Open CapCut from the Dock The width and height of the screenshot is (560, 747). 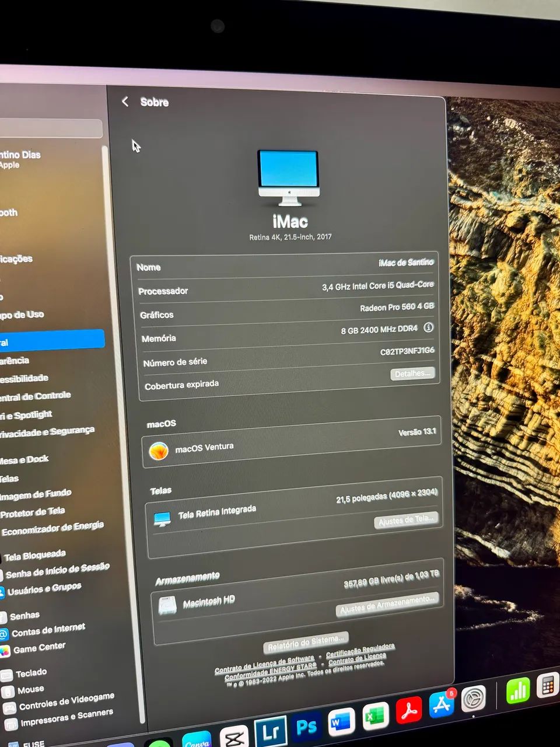[233, 737]
